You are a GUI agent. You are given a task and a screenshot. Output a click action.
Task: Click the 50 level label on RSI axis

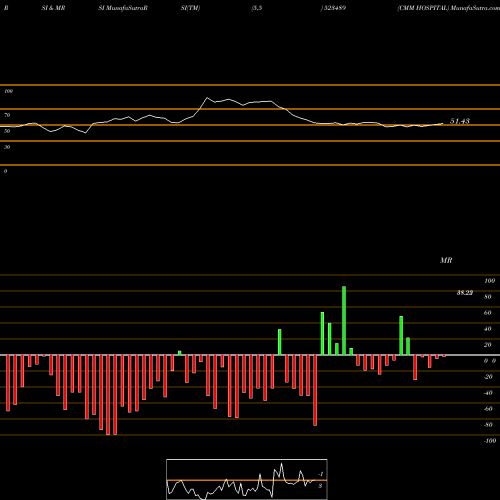(7, 131)
